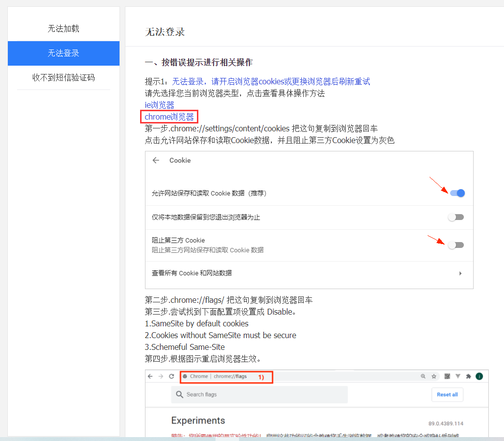The width and height of the screenshot is (504, 441).
Task: Click the Reset all button
Action: click(x=447, y=394)
